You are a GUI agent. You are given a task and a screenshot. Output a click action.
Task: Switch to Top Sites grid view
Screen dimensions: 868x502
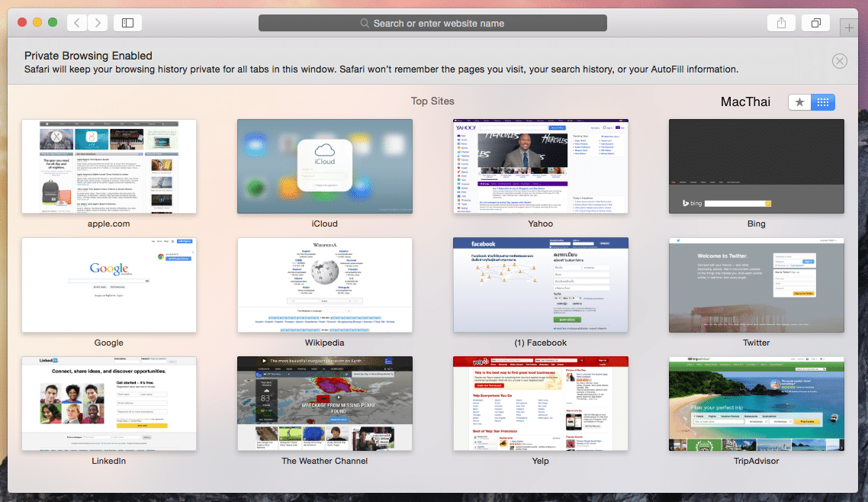822,101
